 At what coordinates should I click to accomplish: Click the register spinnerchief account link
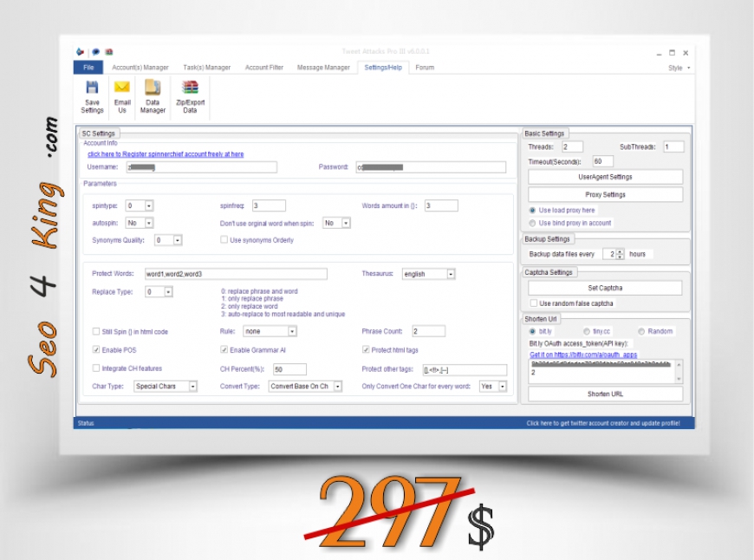[166, 154]
